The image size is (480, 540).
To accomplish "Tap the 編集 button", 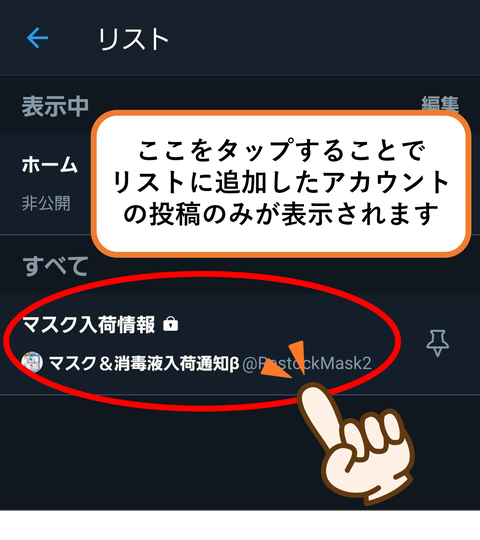I will (440, 103).
